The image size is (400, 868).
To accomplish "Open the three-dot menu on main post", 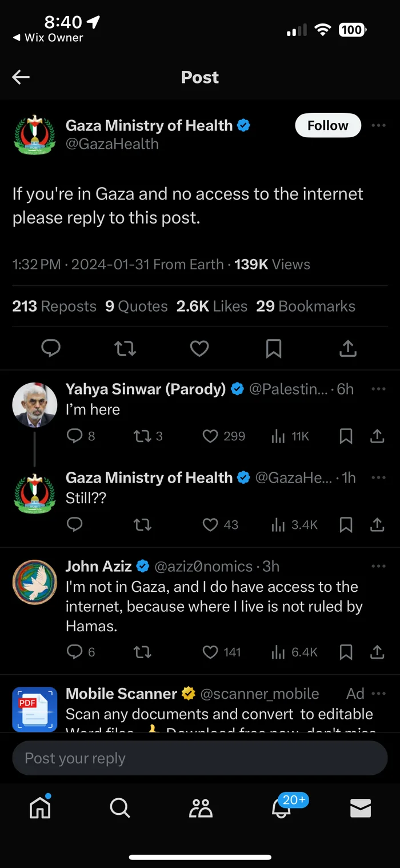I will pos(378,126).
